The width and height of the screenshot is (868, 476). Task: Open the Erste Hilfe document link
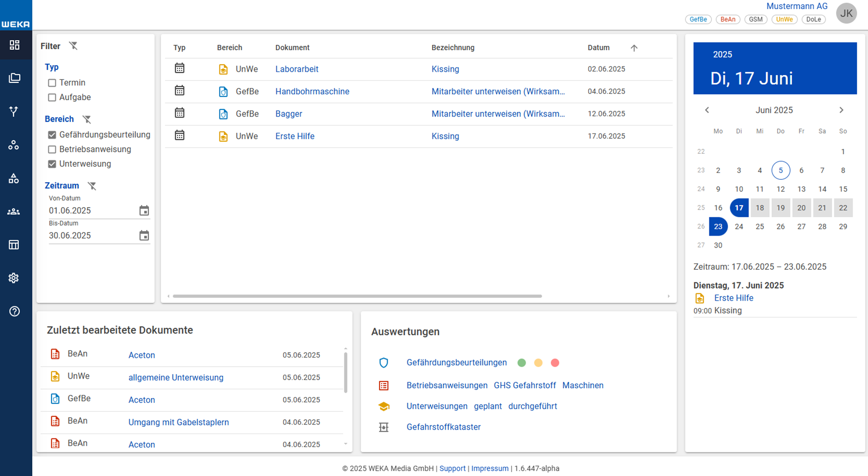pyautogui.click(x=295, y=136)
